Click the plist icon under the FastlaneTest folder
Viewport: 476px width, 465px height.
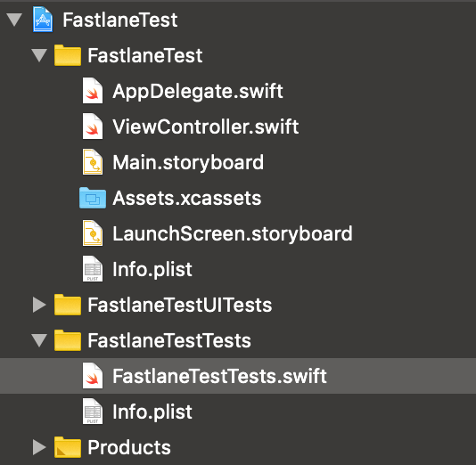click(93, 269)
